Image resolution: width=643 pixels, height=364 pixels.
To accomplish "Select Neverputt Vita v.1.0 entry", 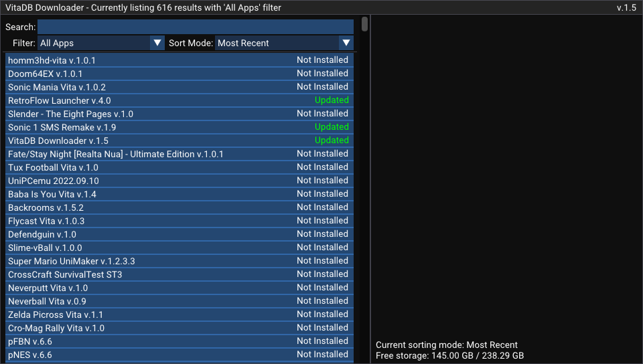I will 180,288.
